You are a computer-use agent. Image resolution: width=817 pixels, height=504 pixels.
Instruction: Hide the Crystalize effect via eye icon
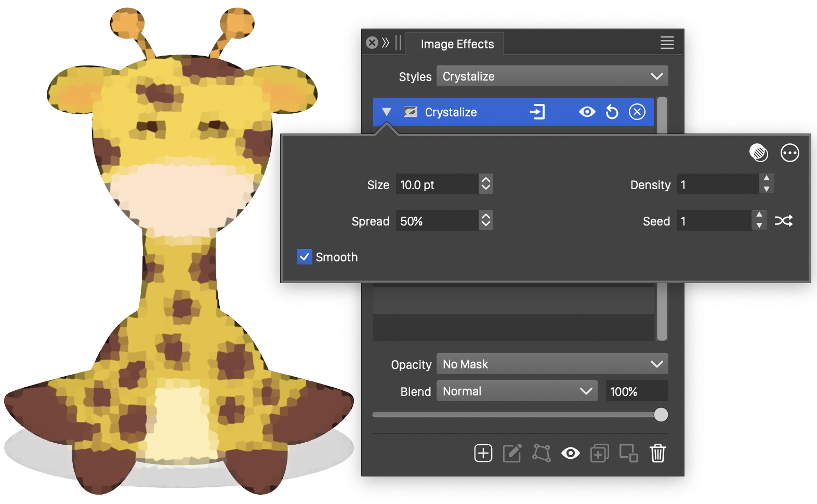[587, 112]
